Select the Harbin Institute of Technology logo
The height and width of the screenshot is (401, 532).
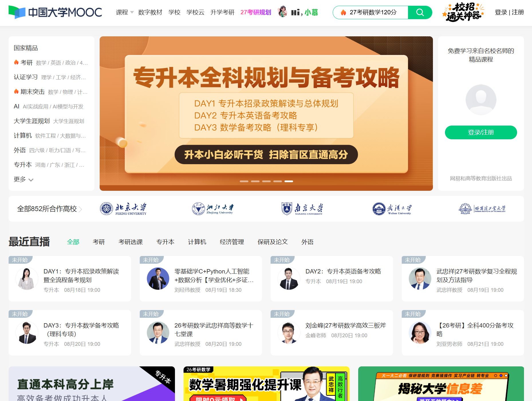point(482,209)
